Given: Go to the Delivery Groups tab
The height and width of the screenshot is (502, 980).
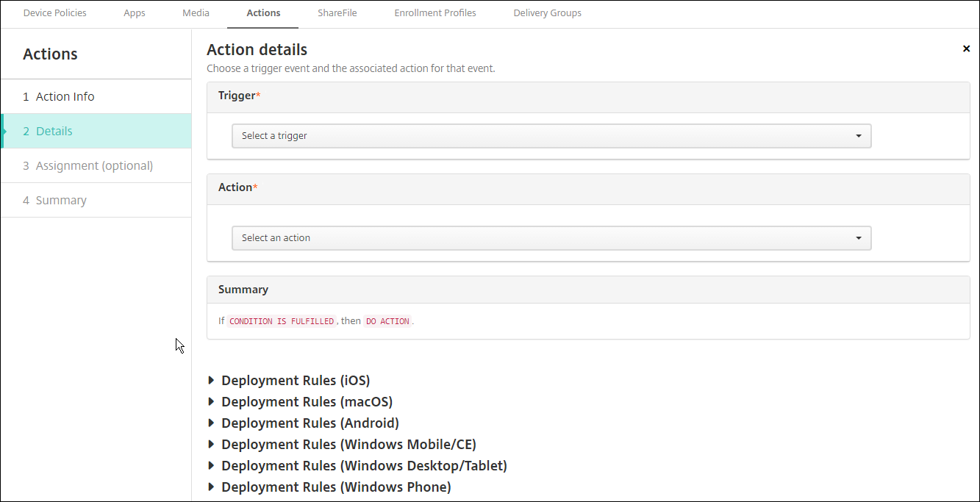Looking at the screenshot, I should [x=547, y=13].
